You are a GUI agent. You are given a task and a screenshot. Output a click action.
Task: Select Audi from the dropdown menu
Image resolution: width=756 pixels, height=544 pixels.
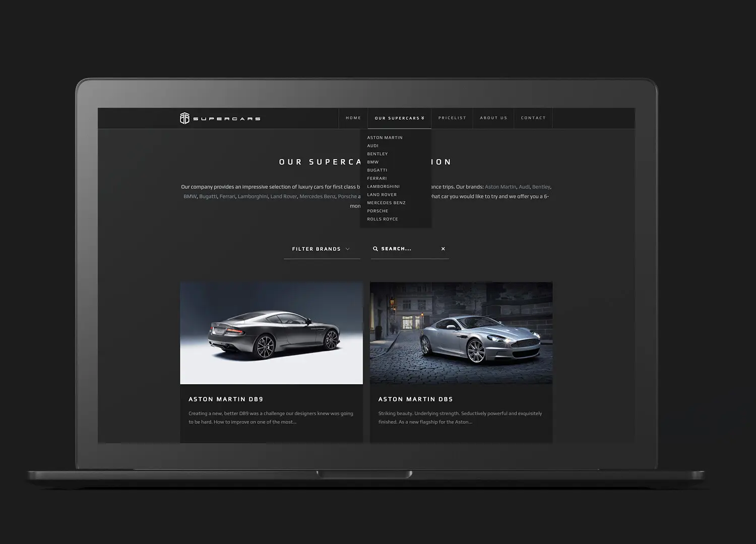(372, 146)
